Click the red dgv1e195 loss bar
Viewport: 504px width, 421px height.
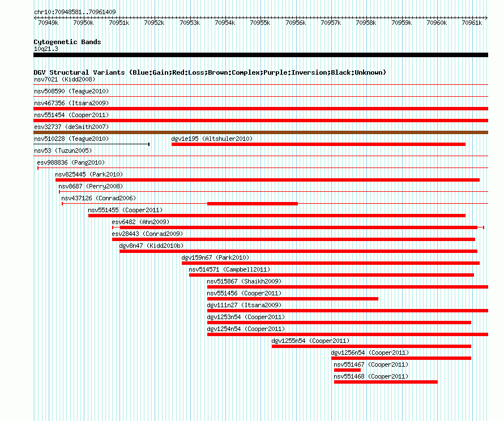318,144
